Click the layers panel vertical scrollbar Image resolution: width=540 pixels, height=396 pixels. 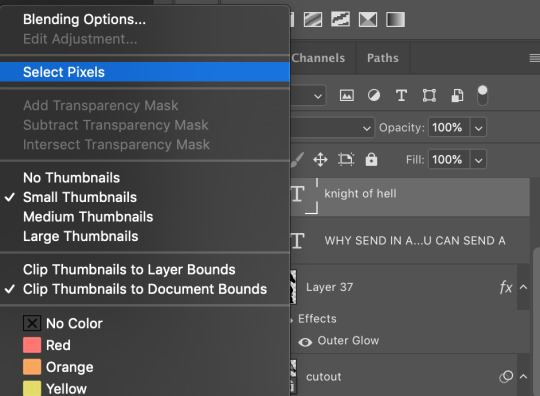(536, 322)
